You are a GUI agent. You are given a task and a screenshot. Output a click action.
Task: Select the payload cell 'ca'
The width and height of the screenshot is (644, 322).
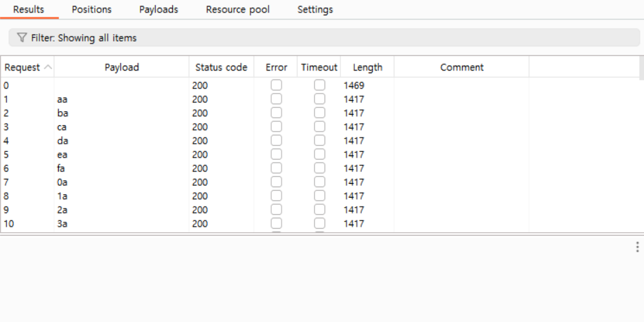pos(62,126)
